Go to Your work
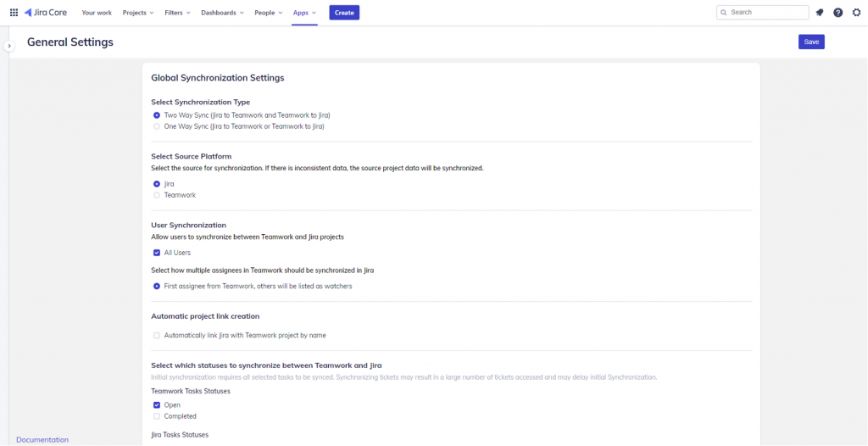Viewport: 868px width, 446px height. pos(97,13)
